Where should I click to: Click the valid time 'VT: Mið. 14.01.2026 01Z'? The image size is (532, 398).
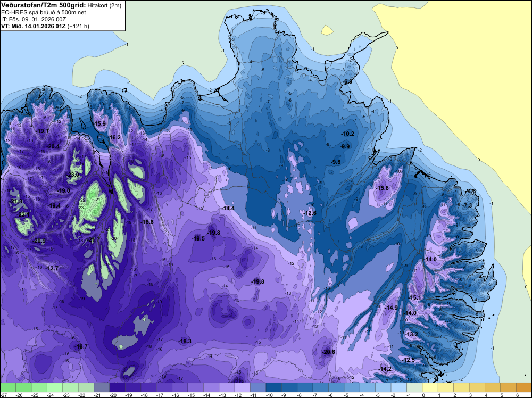click(34, 26)
